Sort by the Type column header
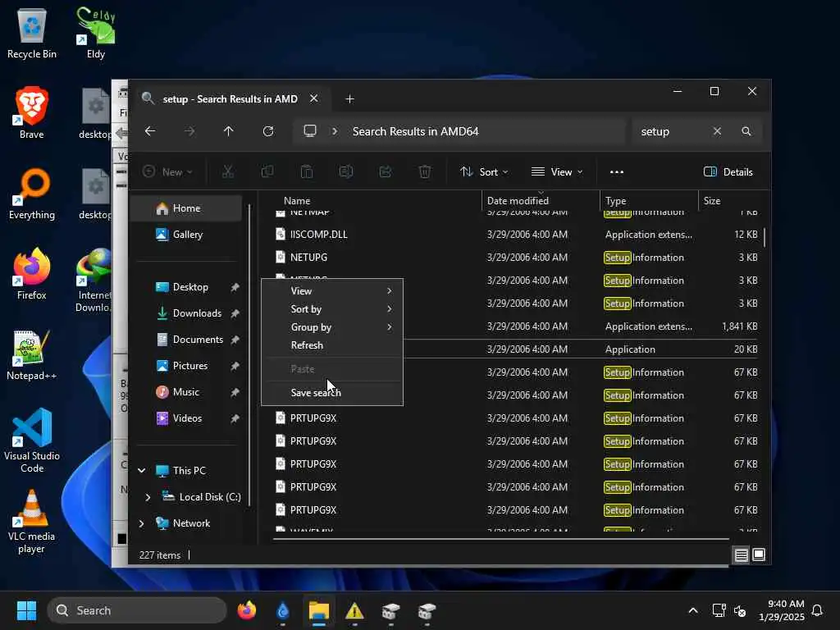The image size is (840, 630). tap(615, 201)
